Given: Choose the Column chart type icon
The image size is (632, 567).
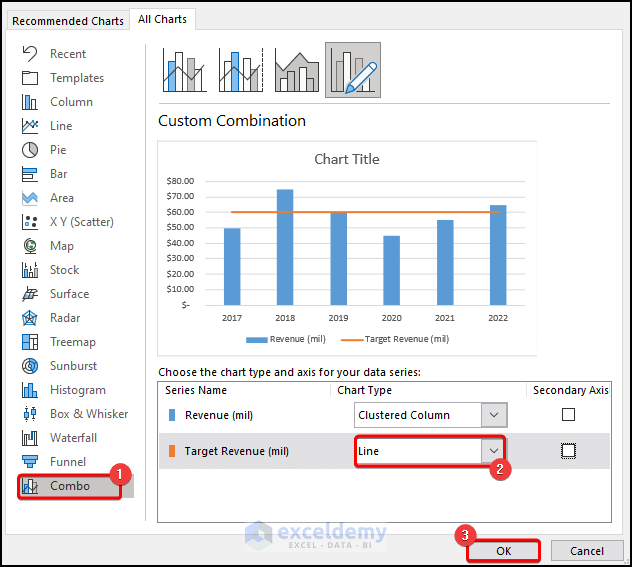Looking at the screenshot, I should [x=30, y=102].
